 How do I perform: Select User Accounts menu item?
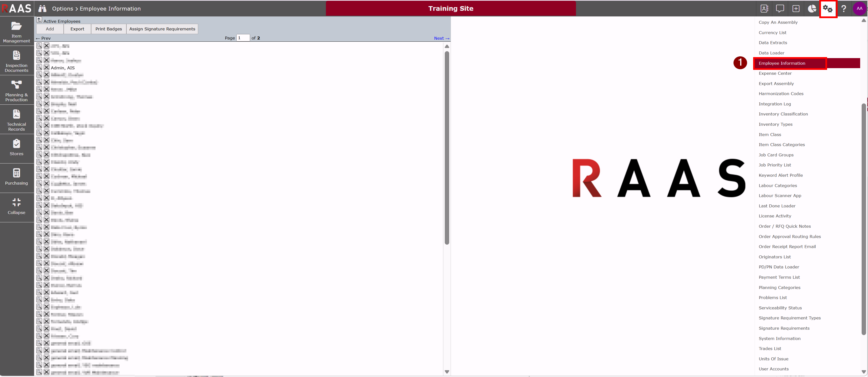coord(774,369)
